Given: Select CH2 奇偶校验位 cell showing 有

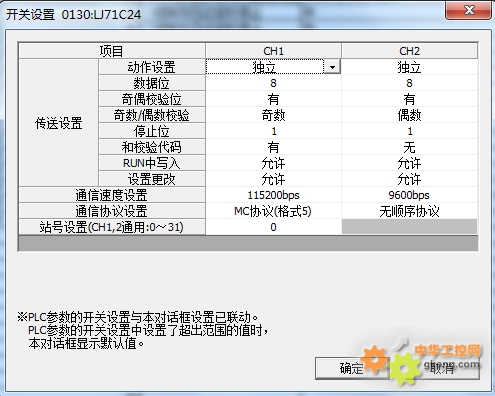Looking at the screenshot, I should point(409,99).
